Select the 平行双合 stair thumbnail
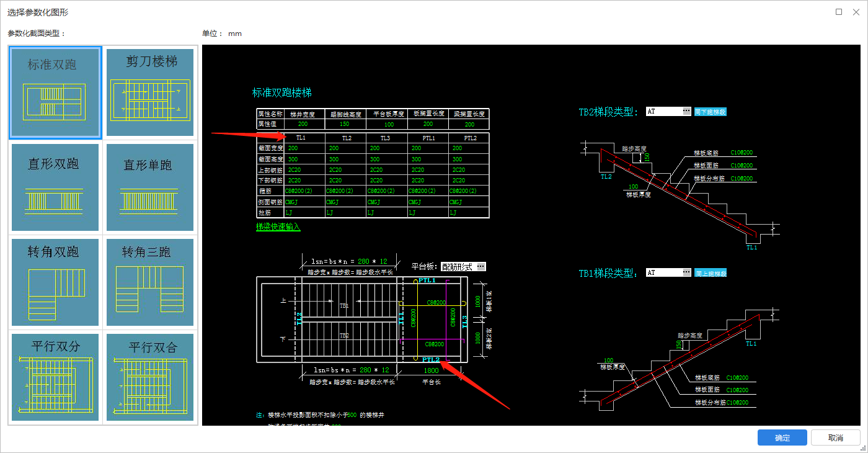Image resolution: width=868 pixels, height=453 pixels. pyautogui.click(x=150, y=377)
